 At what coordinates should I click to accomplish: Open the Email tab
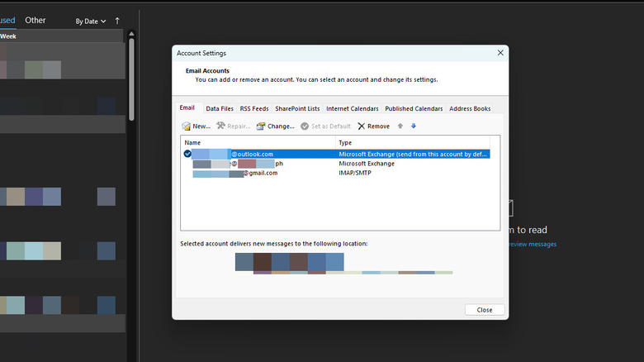click(x=187, y=107)
